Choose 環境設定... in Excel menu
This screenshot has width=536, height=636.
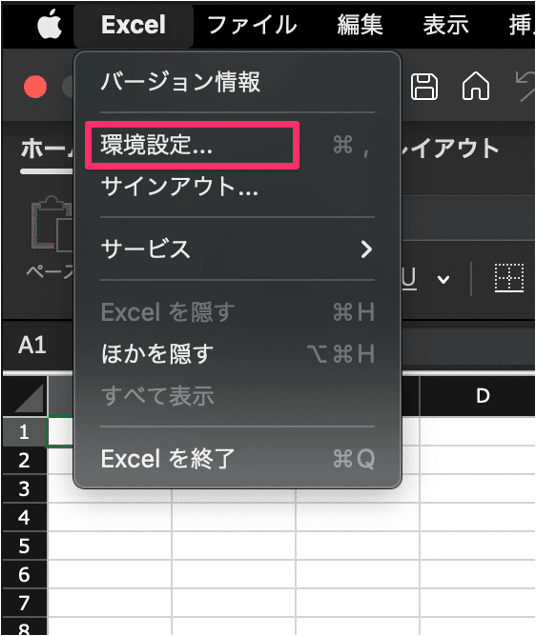[x=237, y=145]
